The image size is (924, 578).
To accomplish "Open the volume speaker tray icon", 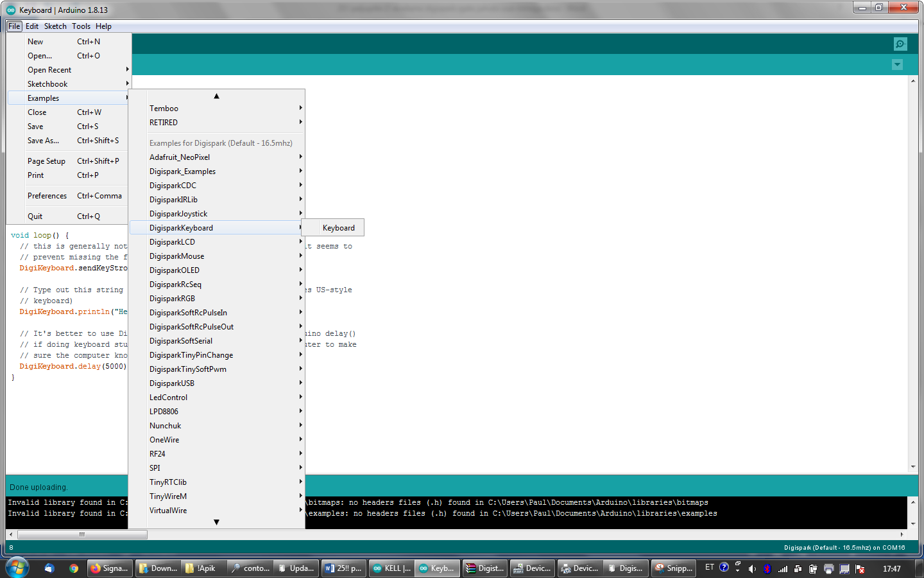I will point(751,568).
